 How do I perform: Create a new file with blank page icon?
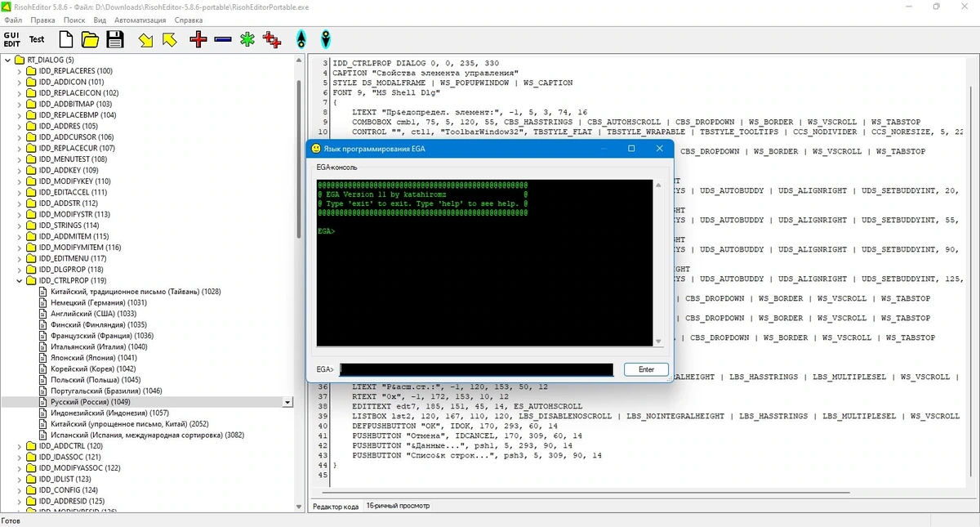[x=65, y=39]
